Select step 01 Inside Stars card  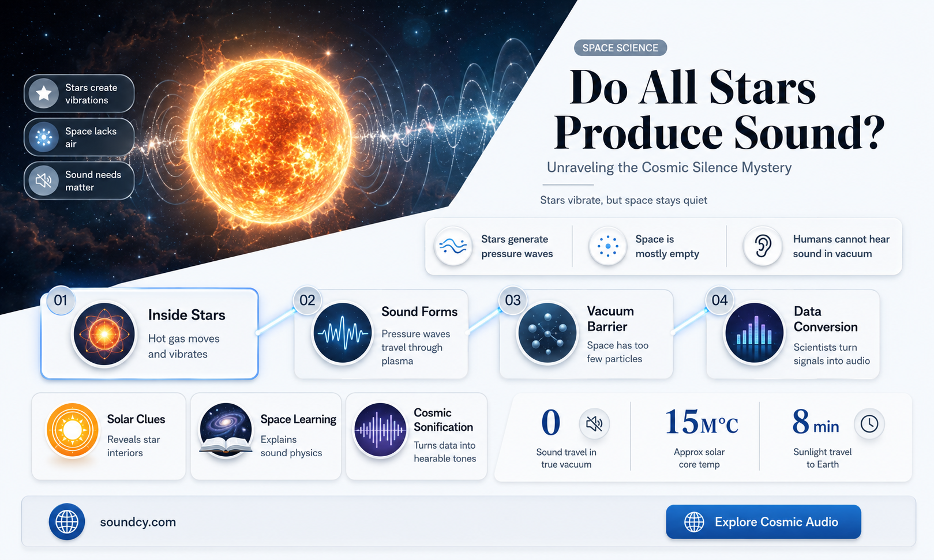pyautogui.click(x=149, y=334)
